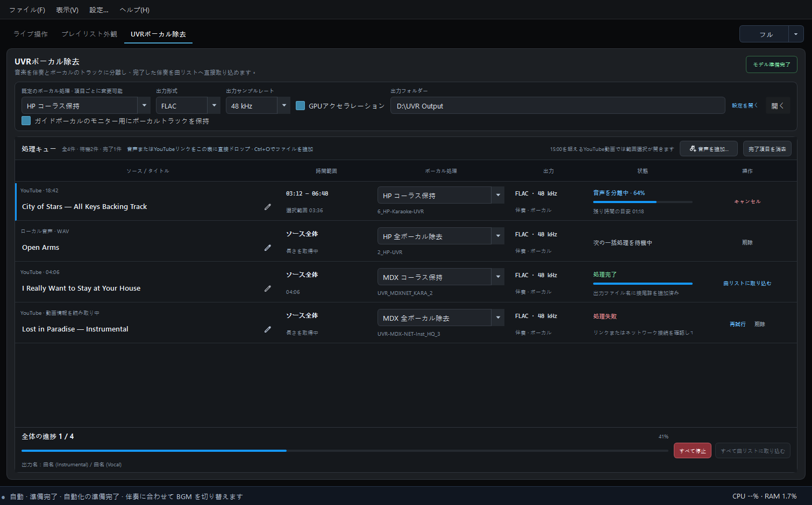Click the すべて曲リストに取り込む button
The image size is (812, 505).
[x=753, y=451]
